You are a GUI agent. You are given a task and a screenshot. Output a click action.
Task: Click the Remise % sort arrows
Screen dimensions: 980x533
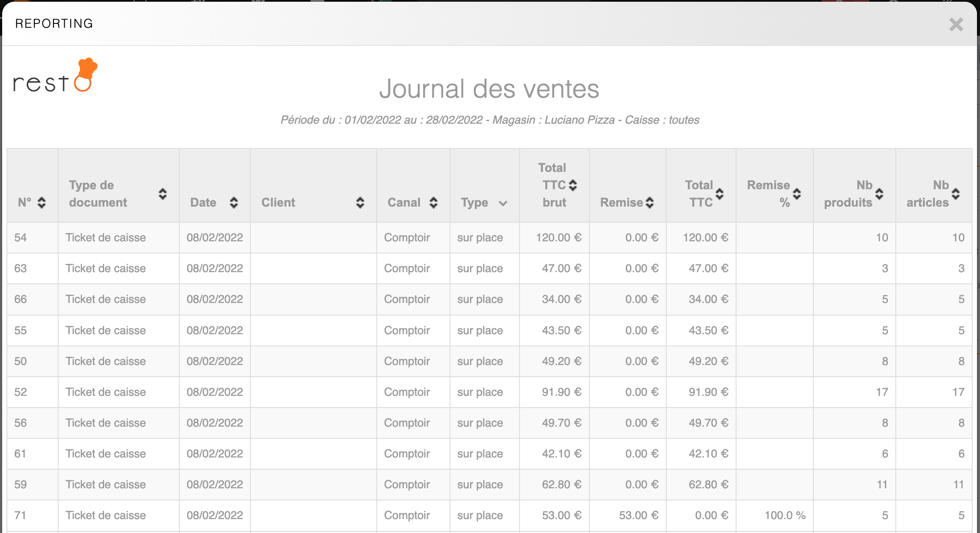click(x=797, y=194)
